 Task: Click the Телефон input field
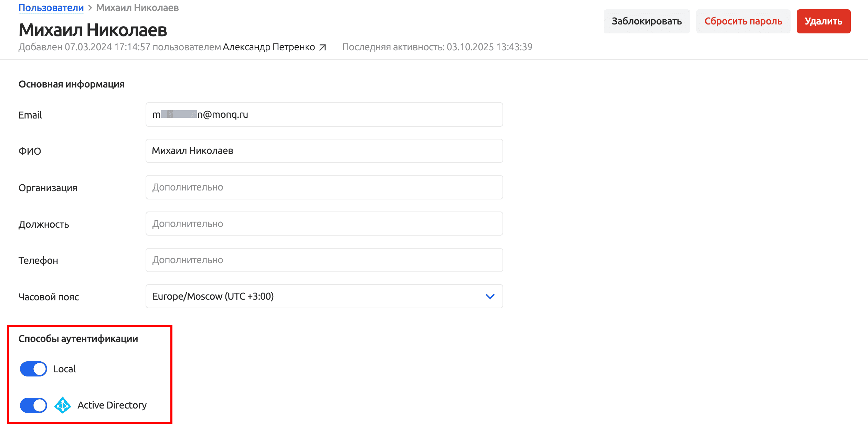click(x=324, y=260)
